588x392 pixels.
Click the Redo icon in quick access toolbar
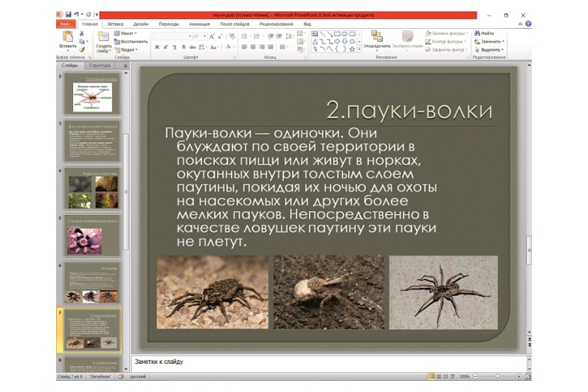point(89,15)
